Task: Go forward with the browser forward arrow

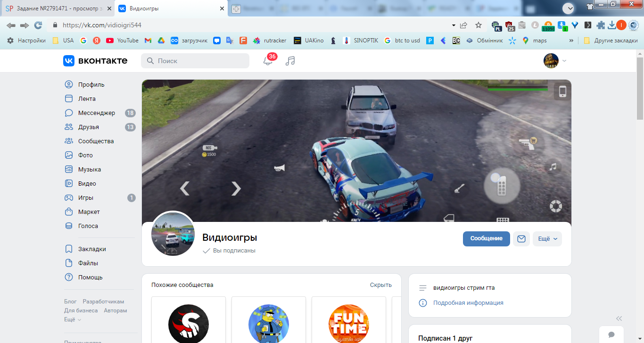Action: 25,25
